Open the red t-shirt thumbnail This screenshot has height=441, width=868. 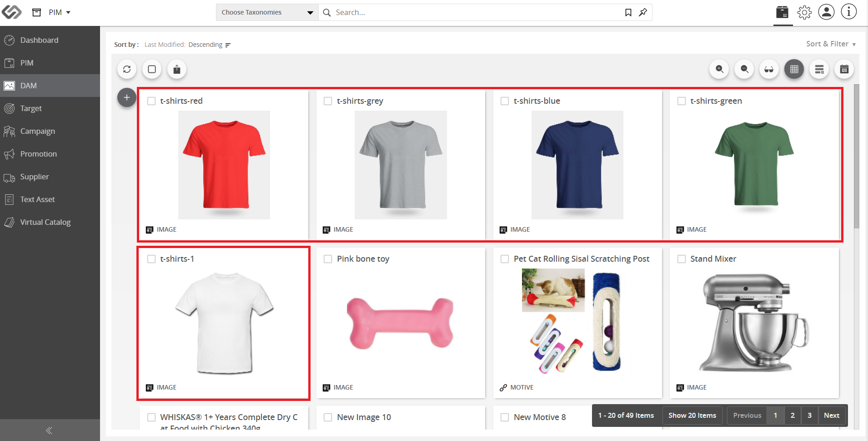click(224, 165)
